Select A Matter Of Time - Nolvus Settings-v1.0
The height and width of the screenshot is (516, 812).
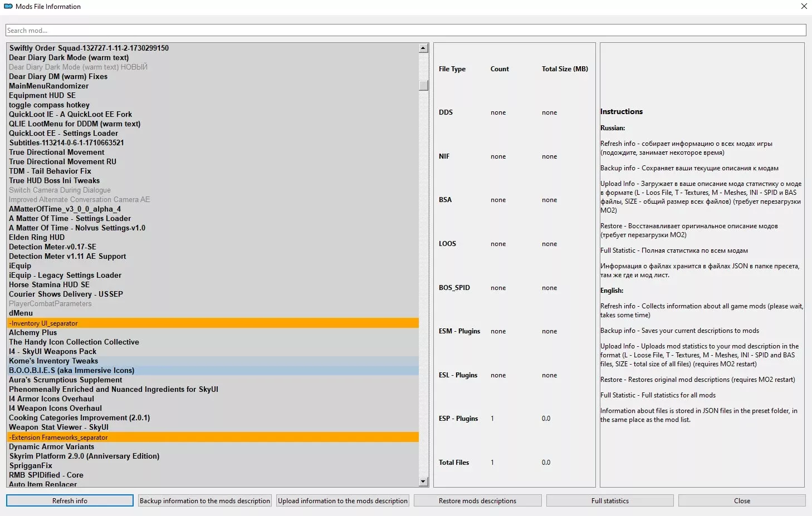click(x=77, y=228)
